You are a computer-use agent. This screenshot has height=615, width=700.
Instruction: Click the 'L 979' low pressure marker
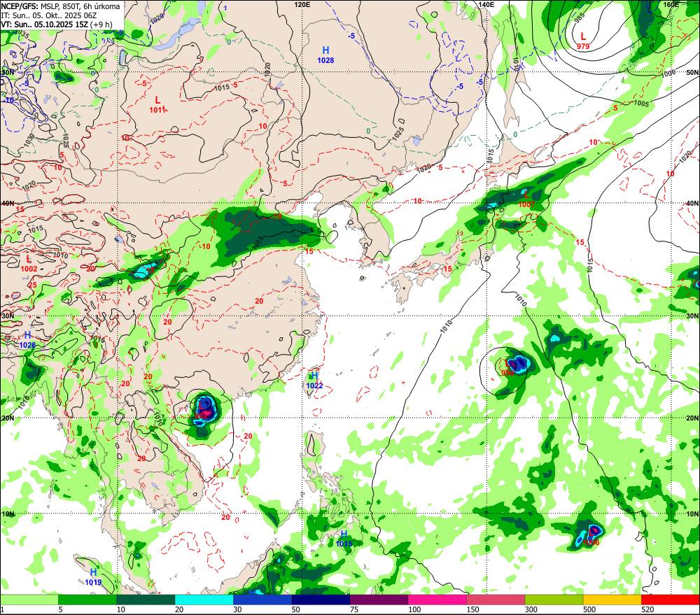[582, 41]
